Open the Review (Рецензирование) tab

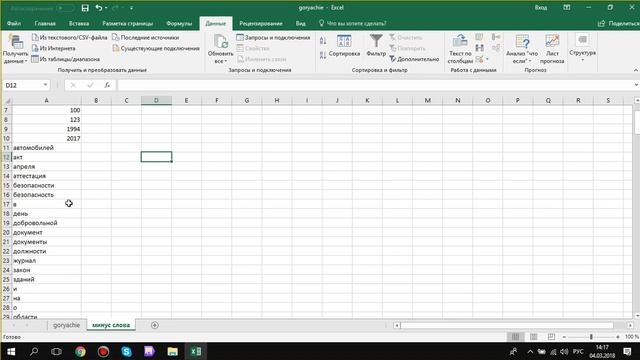click(261, 24)
